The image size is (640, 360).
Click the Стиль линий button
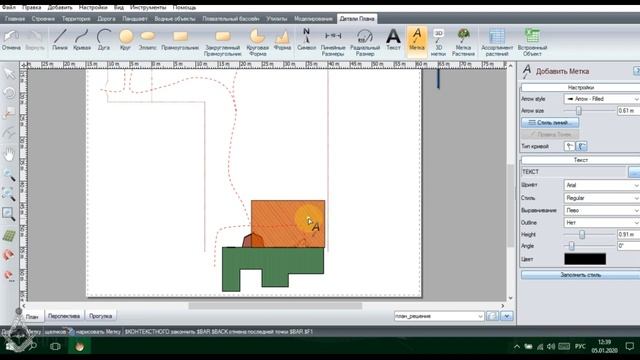click(550, 122)
